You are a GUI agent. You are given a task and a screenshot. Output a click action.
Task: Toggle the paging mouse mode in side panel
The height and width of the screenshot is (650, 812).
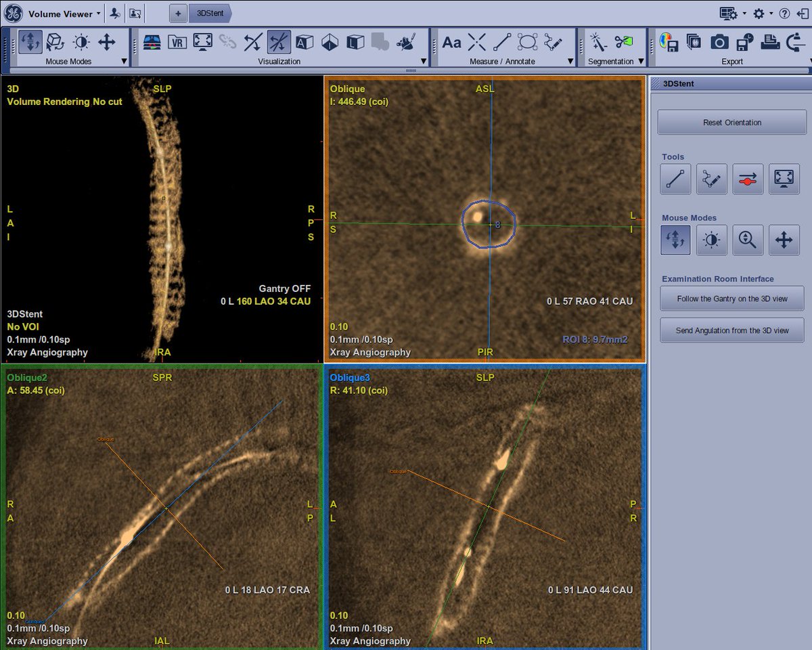coord(676,240)
